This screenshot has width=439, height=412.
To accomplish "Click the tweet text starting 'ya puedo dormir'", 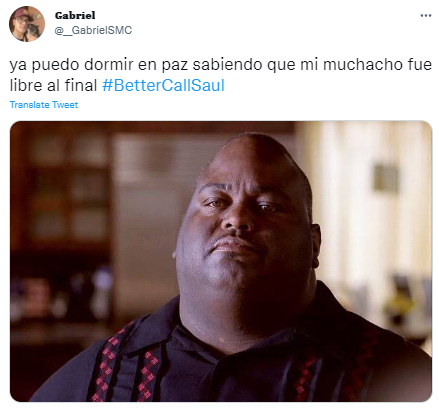I will point(220,75).
